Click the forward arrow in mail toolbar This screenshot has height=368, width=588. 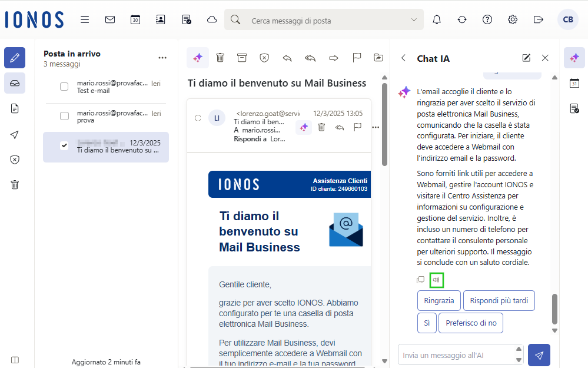click(334, 58)
